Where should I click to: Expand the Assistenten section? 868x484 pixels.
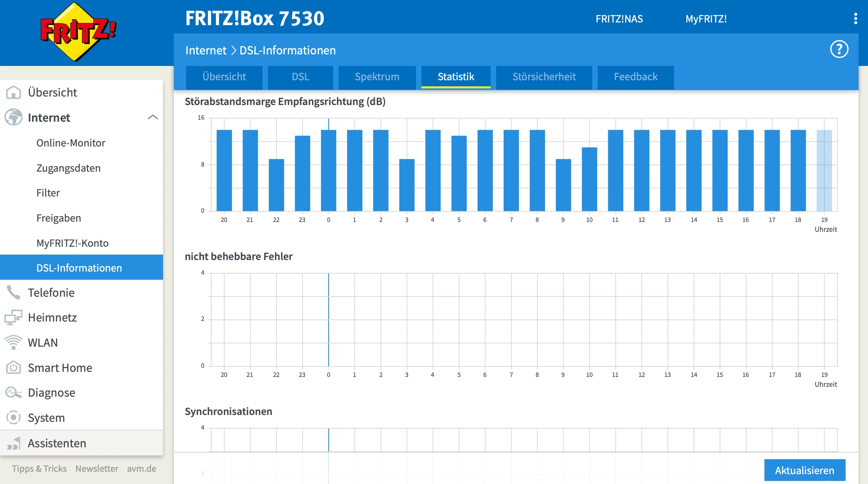(57, 443)
